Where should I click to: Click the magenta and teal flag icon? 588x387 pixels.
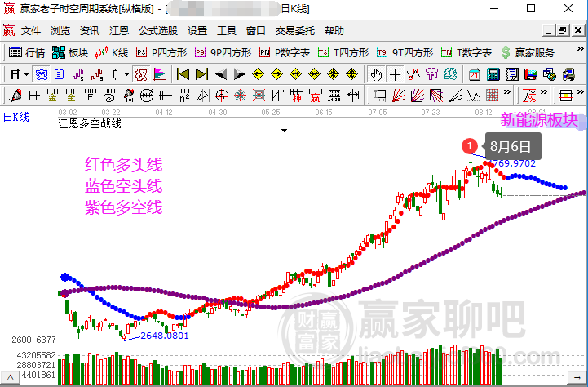tap(160, 74)
